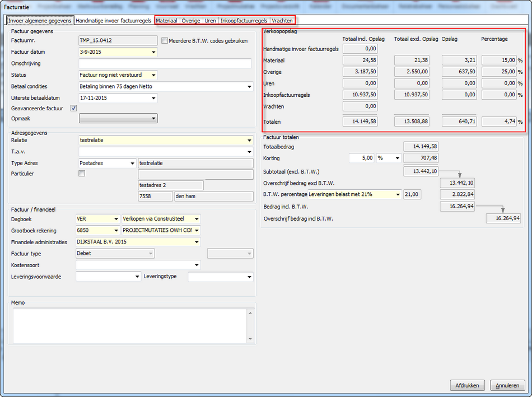Click the city field den ham
The height and width of the screenshot is (397, 532).
point(214,196)
